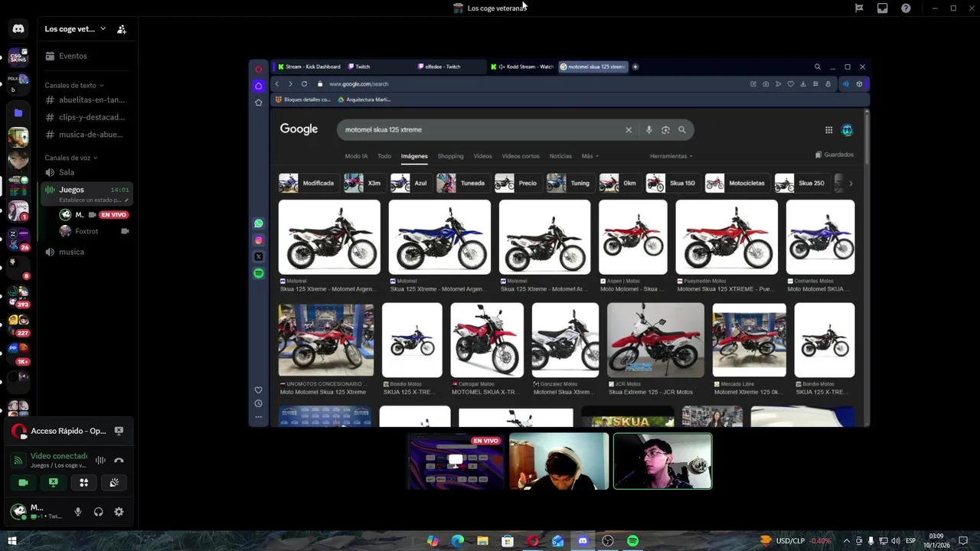
Task: Open the activities shapes button
Action: pyautogui.click(x=83, y=482)
